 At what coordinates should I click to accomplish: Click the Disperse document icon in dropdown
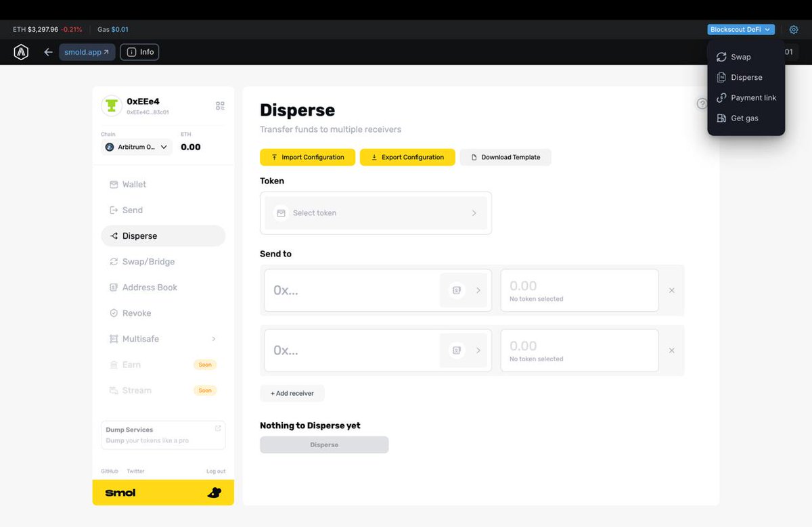[x=721, y=77]
